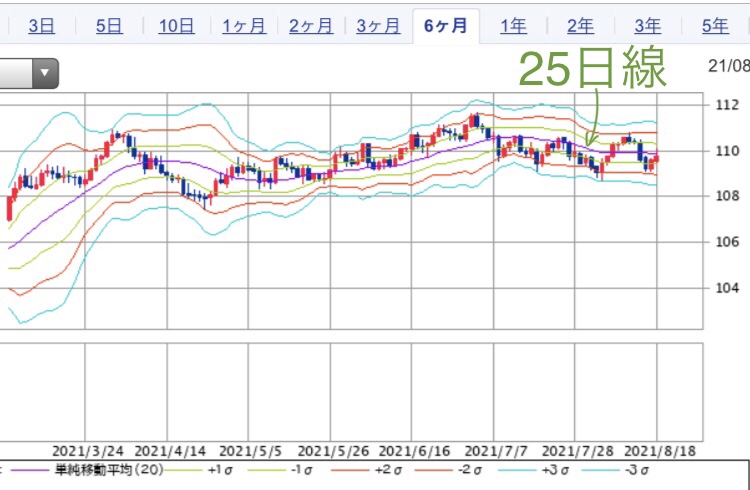Select the 5年 period tab
Viewport: 750px width, 490px height.
pos(715,26)
